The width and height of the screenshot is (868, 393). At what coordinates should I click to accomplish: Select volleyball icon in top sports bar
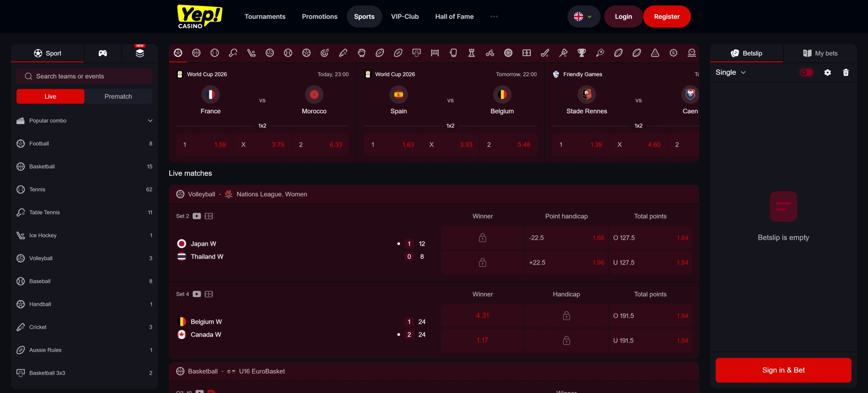[270, 53]
